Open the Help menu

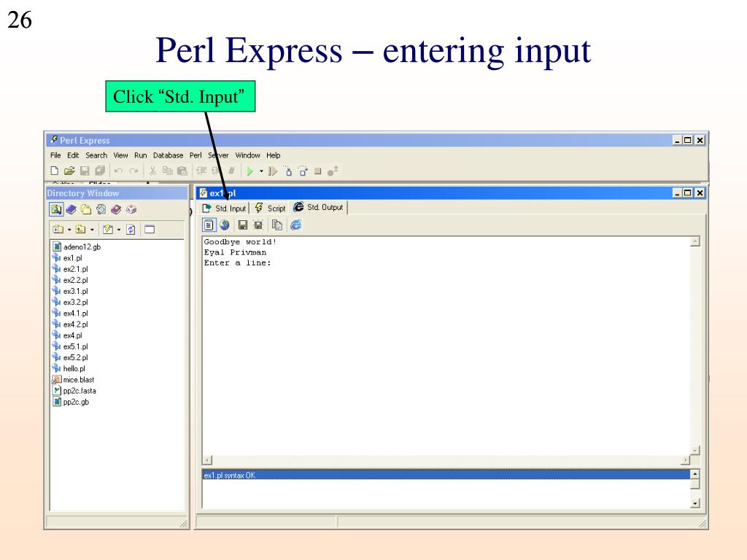274,155
